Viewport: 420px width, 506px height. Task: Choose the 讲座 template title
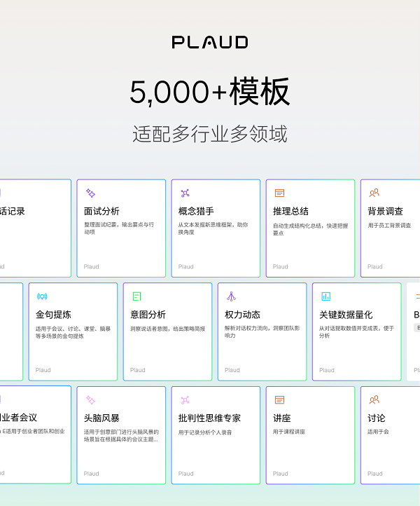(281, 418)
